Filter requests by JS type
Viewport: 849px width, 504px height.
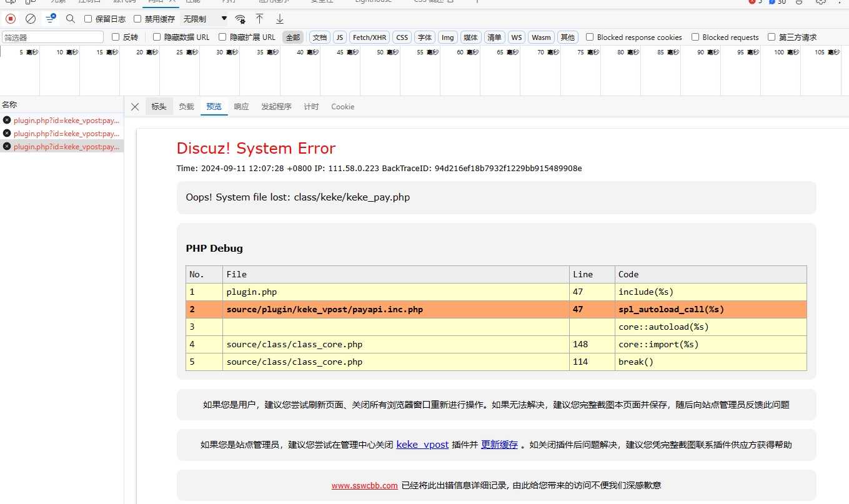click(x=340, y=37)
